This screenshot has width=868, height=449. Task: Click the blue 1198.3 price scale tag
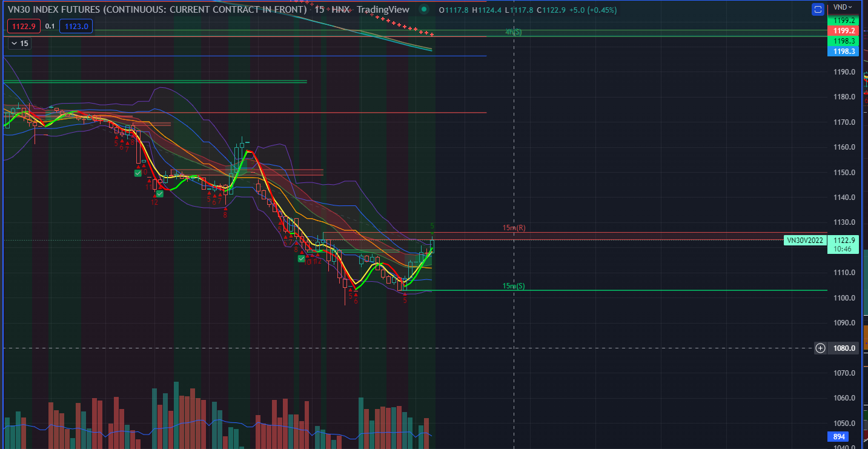[x=843, y=52]
